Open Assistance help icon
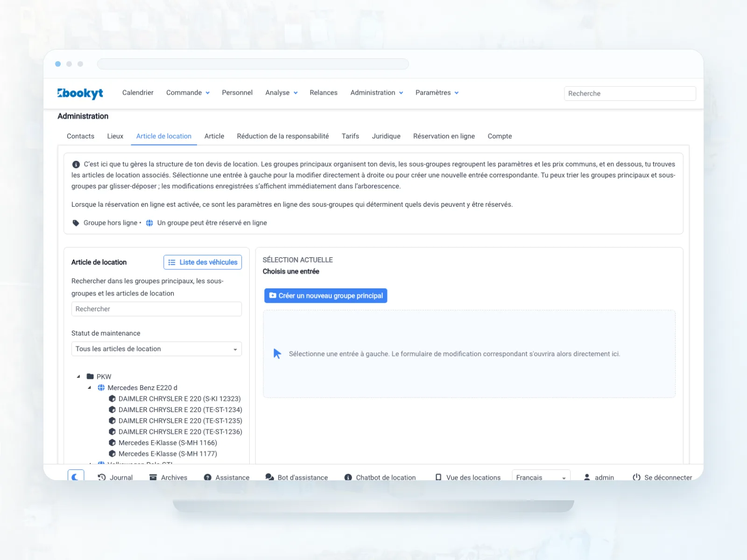The width and height of the screenshot is (747, 560). click(208, 477)
